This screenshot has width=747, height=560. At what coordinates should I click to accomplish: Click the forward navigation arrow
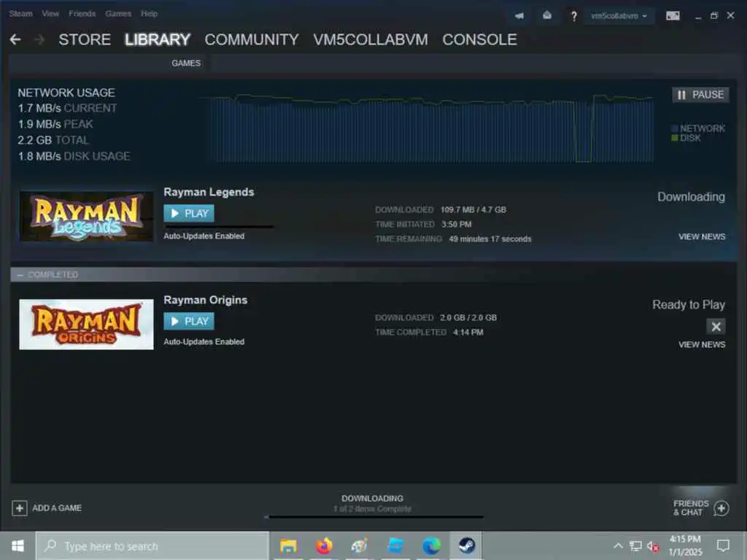pos(39,39)
